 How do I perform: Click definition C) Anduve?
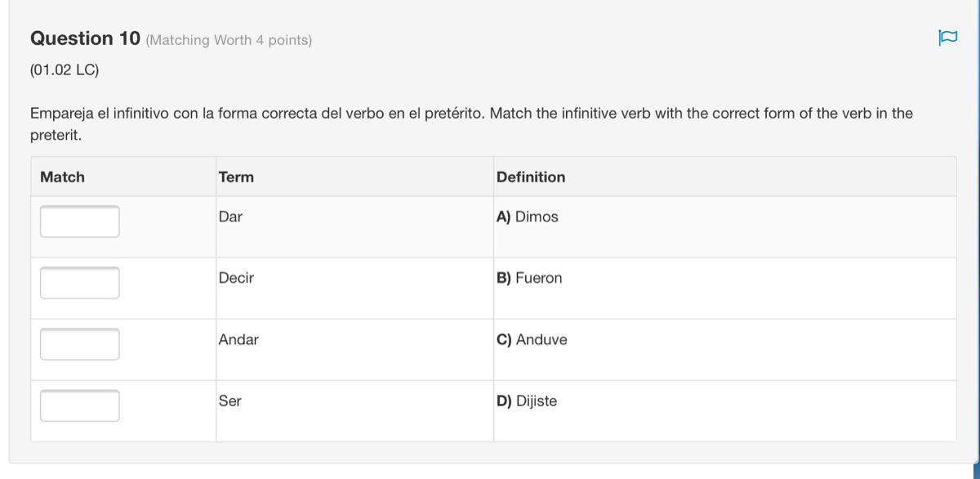click(532, 340)
